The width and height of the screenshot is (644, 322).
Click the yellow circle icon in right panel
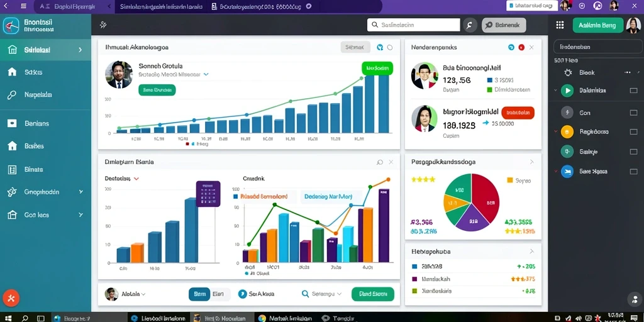[567, 132]
